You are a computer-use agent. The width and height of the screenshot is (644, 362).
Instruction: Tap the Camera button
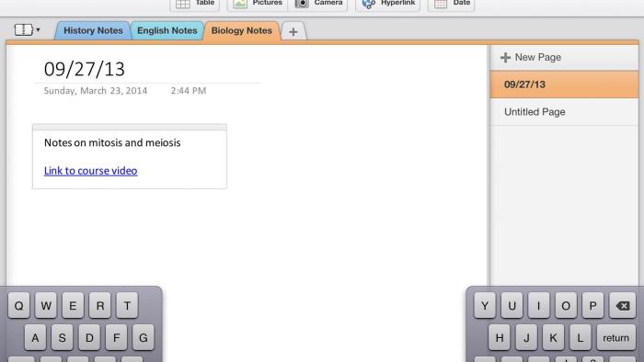318,5
